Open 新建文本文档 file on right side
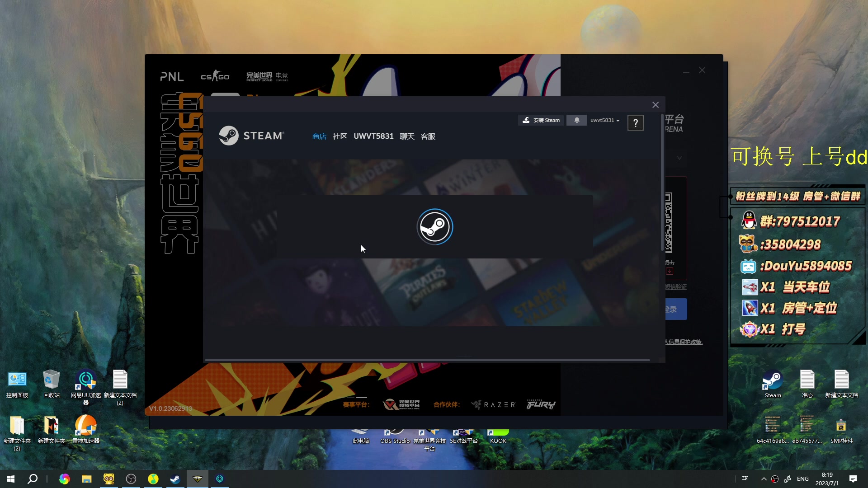The image size is (868, 488). coord(842,384)
